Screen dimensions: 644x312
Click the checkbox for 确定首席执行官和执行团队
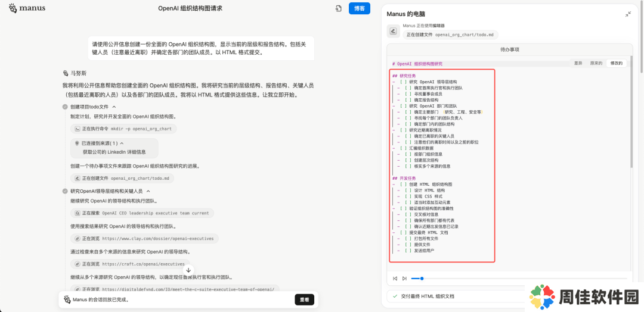click(408, 88)
